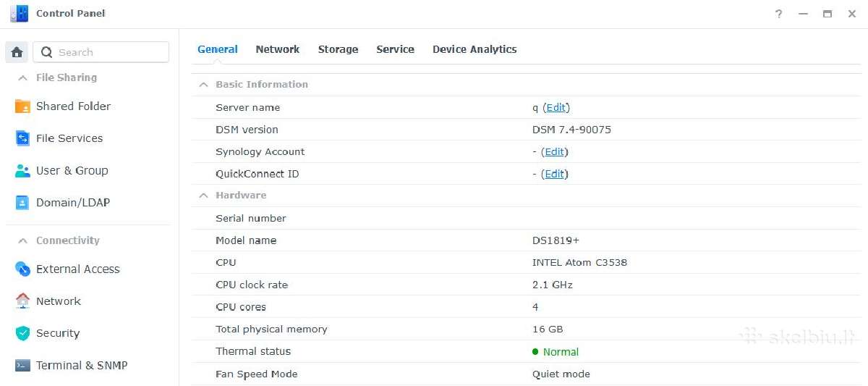Click the Total physical memory label
868x386 pixels.
point(271,329)
